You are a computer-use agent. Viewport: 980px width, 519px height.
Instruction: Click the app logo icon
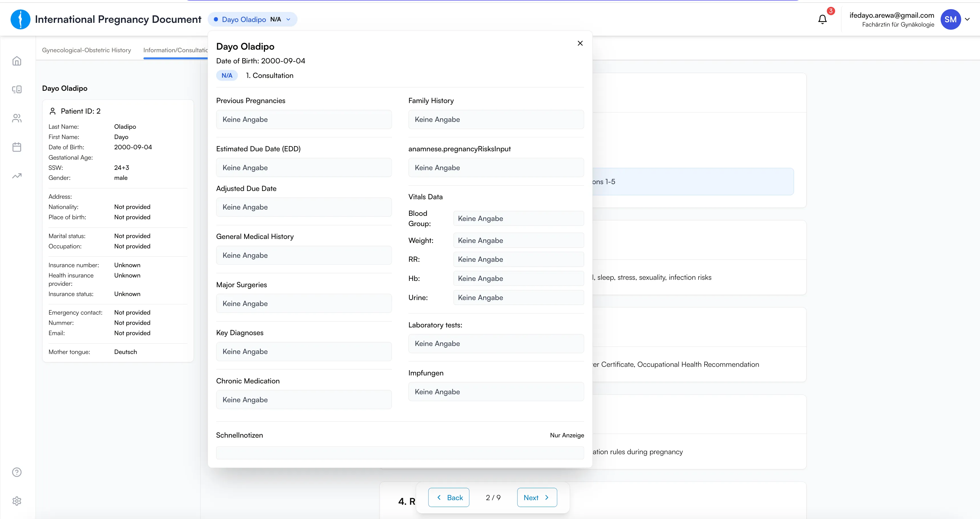click(21, 19)
